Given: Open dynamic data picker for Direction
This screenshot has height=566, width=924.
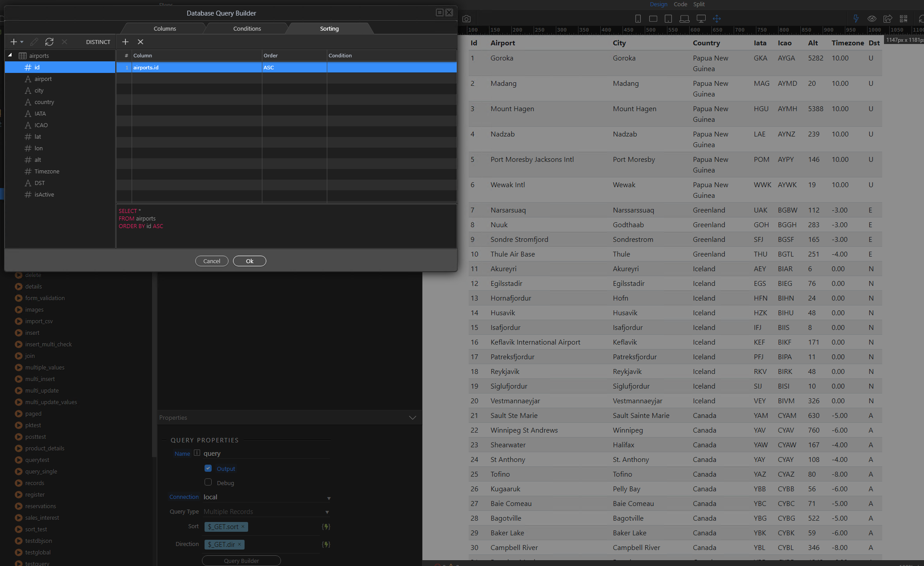Looking at the screenshot, I should [326, 544].
